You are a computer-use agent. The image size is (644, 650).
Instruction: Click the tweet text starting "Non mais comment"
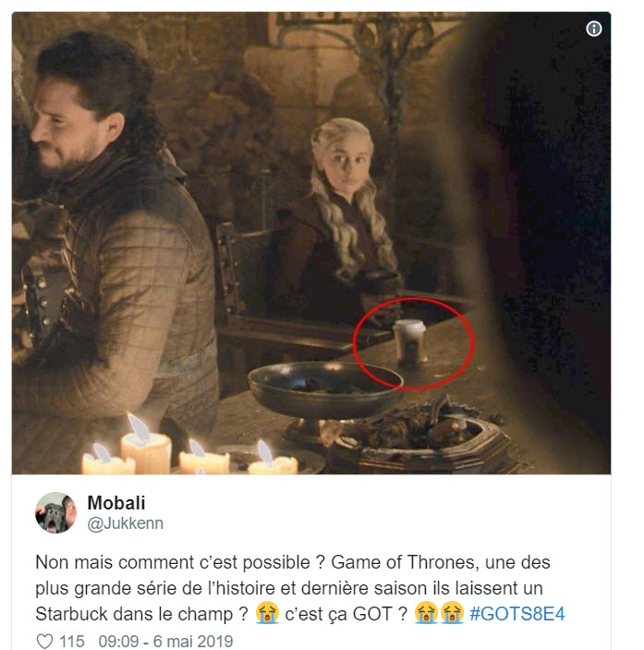click(300, 588)
